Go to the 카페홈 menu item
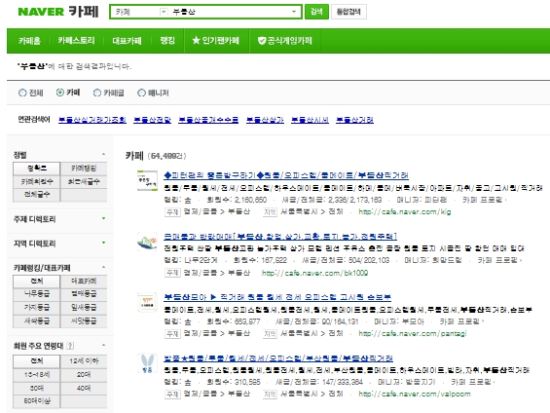550x413 pixels. 29,41
